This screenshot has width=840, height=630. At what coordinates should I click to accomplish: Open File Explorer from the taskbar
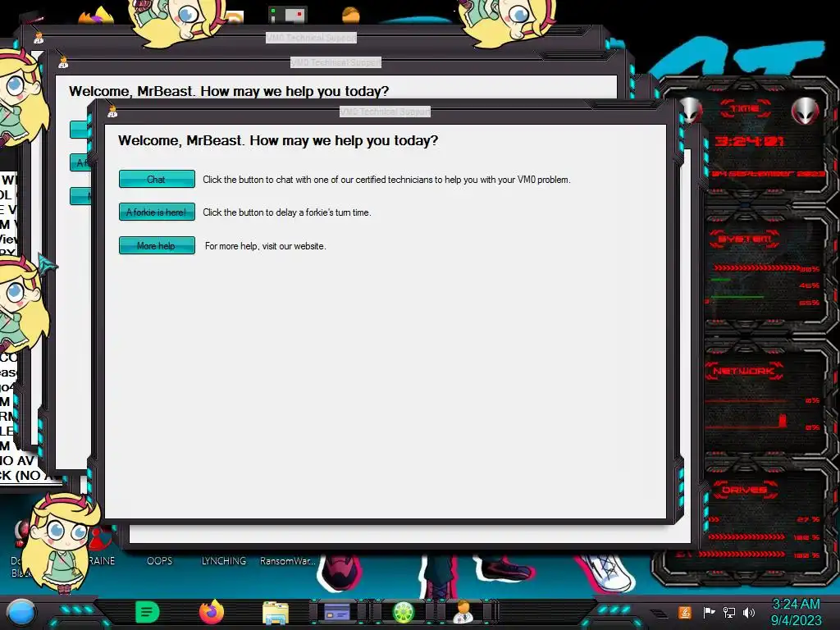coord(276,612)
